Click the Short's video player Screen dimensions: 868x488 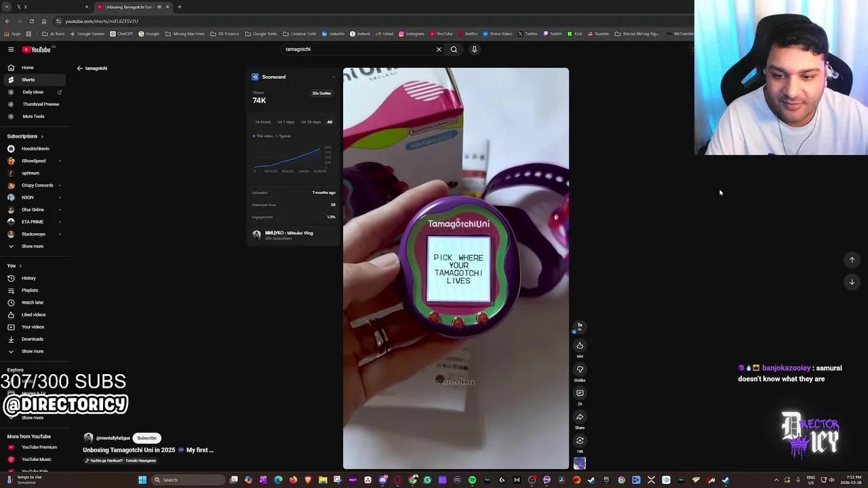(x=456, y=268)
